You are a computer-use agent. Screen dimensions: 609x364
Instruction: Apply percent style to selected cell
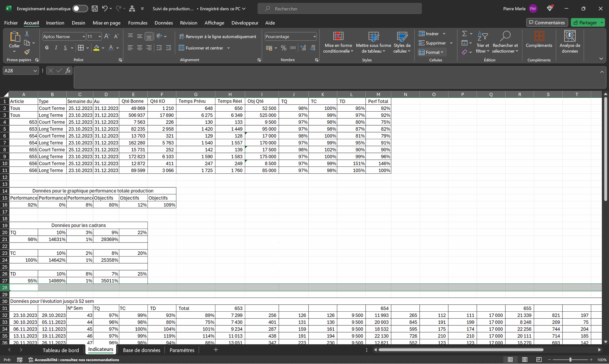[x=284, y=48]
